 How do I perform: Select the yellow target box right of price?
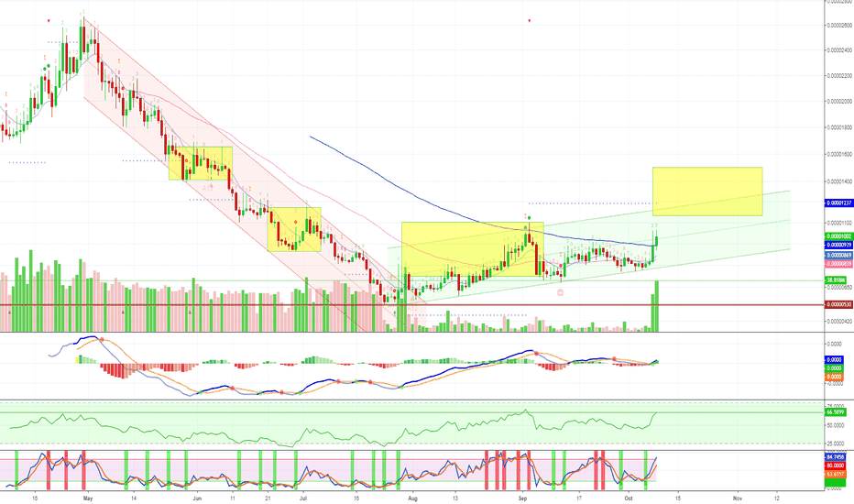tap(707, 192)
